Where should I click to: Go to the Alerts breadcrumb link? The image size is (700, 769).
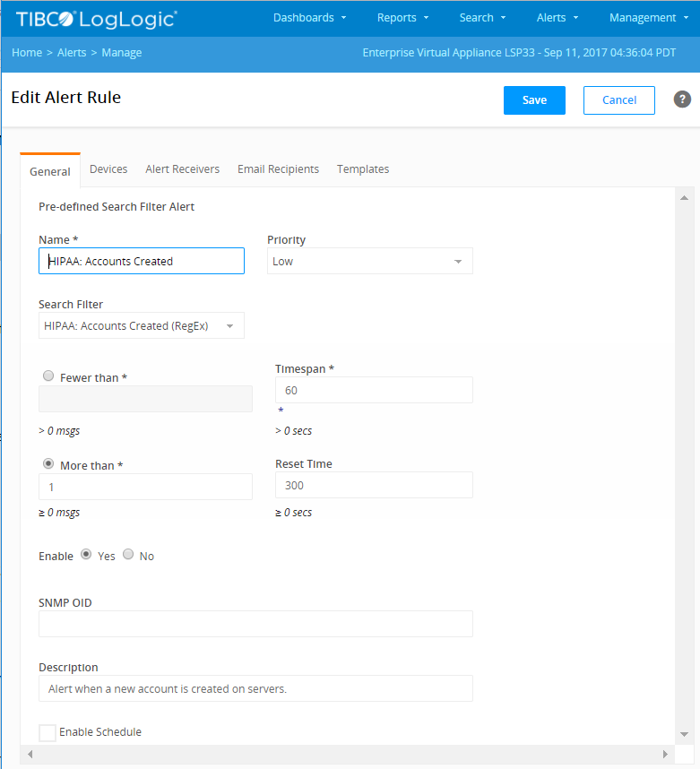coord(72,53)
